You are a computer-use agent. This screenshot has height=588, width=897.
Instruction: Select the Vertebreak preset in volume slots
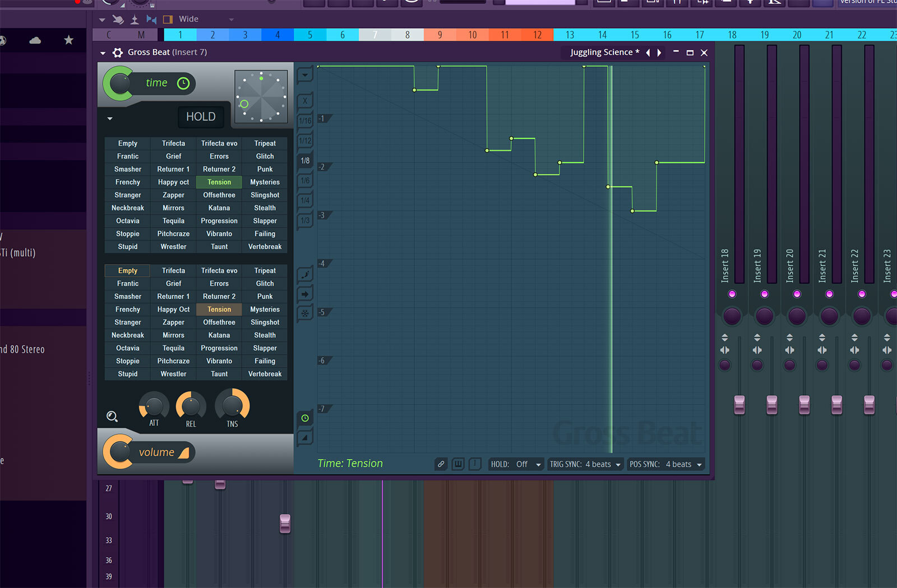pyautogui.click(x=265, y=374)
